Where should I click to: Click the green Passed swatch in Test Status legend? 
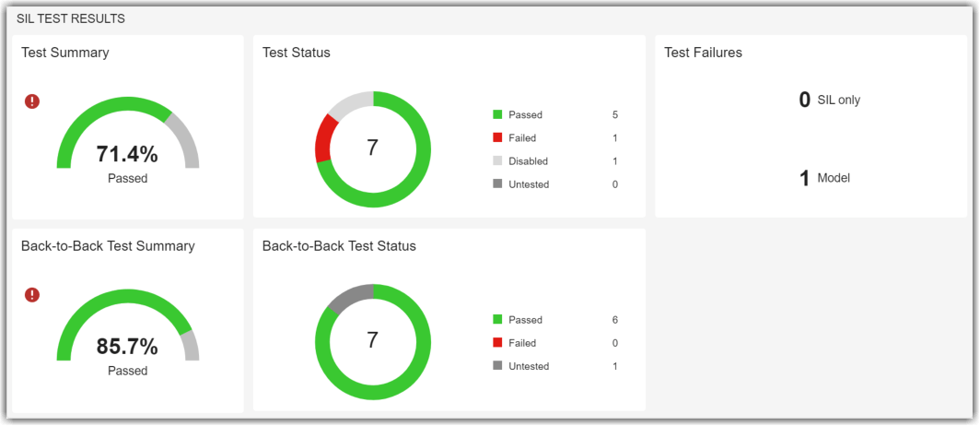(x=497, y=115)
